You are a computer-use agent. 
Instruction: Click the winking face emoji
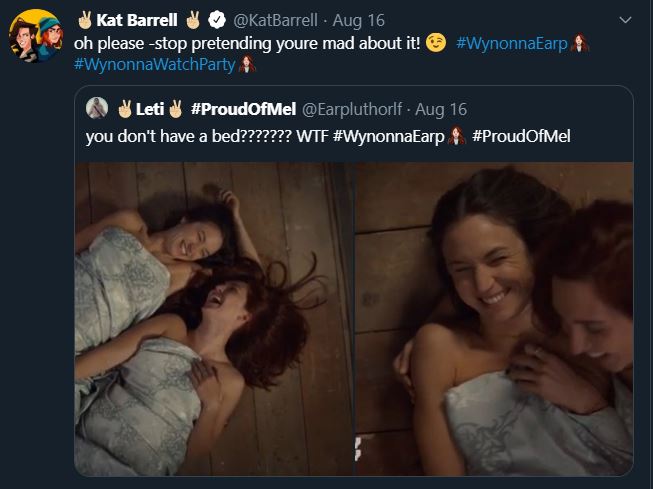click(x=436, y=43)
